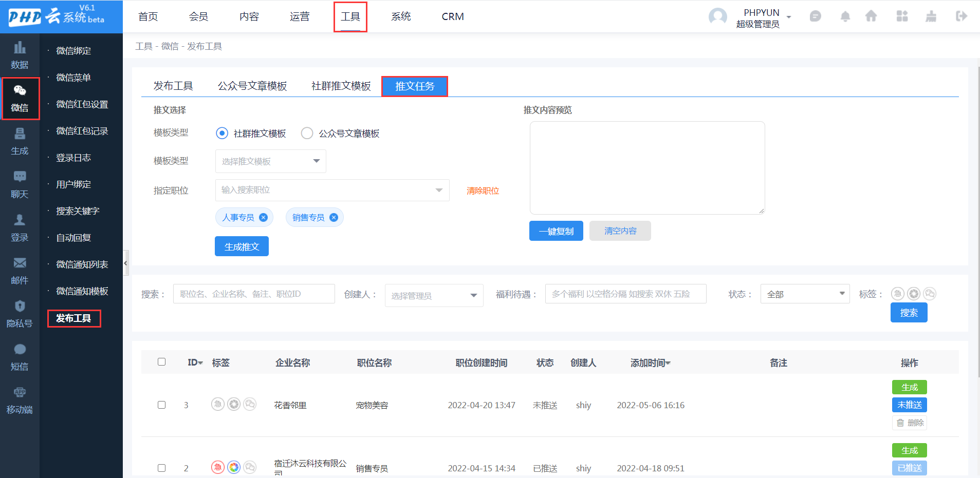Switch to the 发布工具 tab
Viewport: 980px width, 478px height.
[173, 86]
